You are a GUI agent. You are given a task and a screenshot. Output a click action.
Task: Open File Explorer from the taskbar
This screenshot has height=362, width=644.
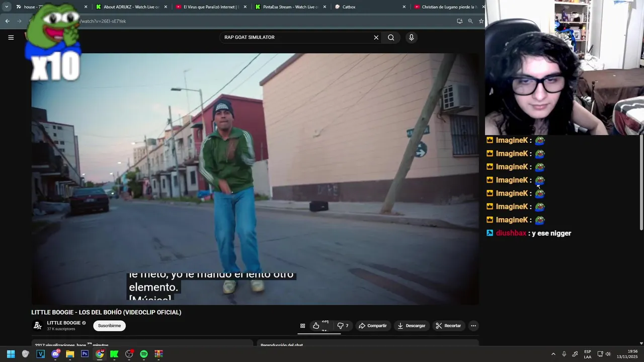click(70, 354)
